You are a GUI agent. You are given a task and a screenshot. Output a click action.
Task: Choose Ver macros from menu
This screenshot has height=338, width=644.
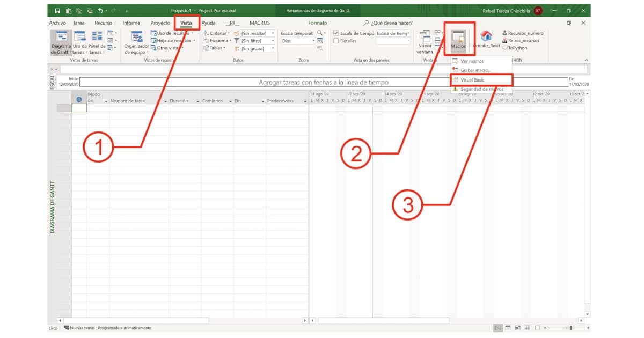[x=481, y=61]
